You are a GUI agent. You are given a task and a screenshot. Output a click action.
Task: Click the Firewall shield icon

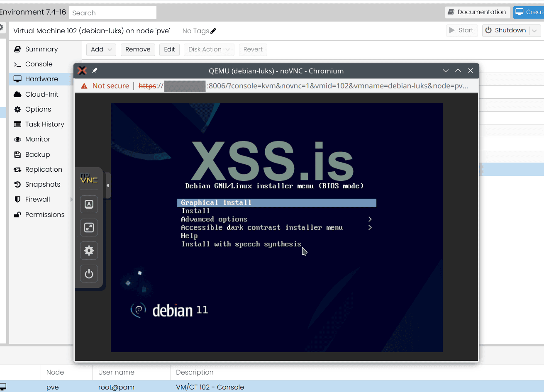click(17, 200)
